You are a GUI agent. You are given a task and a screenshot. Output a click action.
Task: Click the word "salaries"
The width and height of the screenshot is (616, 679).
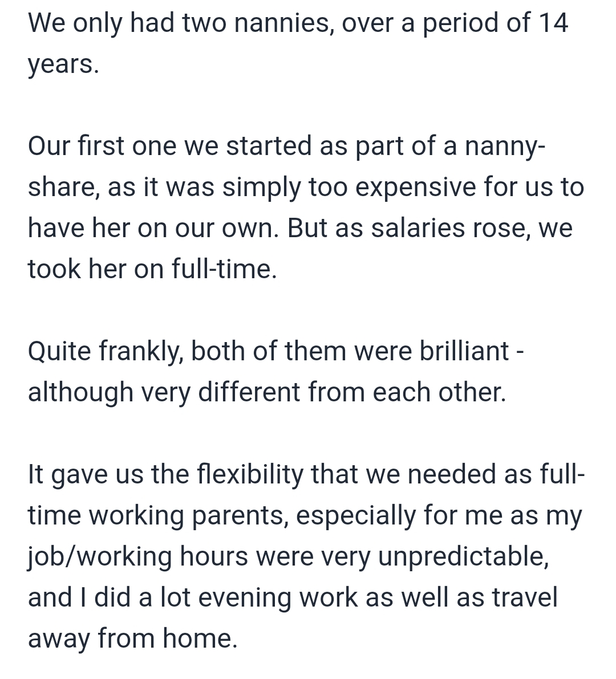[x=418, y=227]
